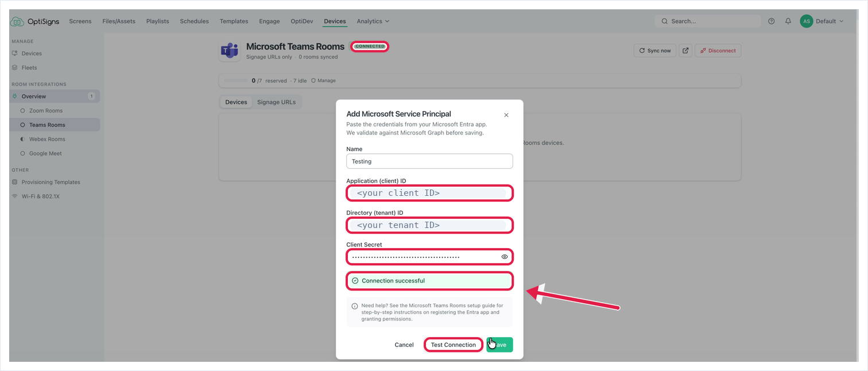Viewport: 868px width, 371px height.
Task: Click the OptiSigns logo
Action: pyautogui.click(x=34, y=21)
